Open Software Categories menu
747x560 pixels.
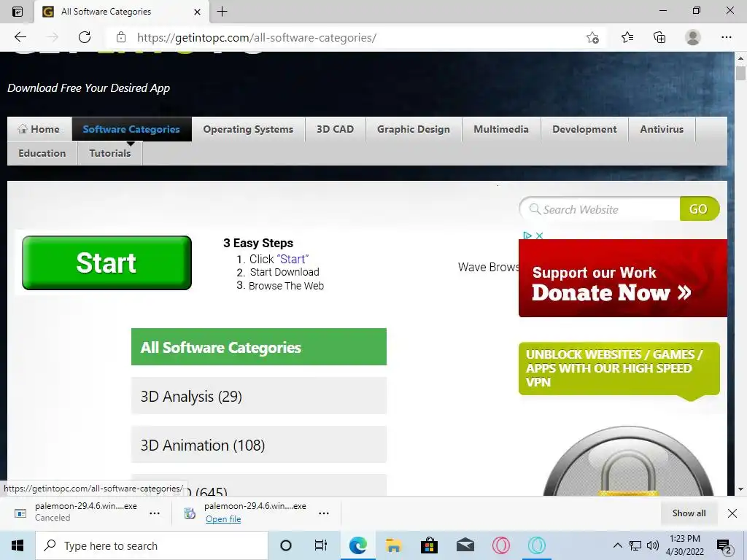click(131, 129)
